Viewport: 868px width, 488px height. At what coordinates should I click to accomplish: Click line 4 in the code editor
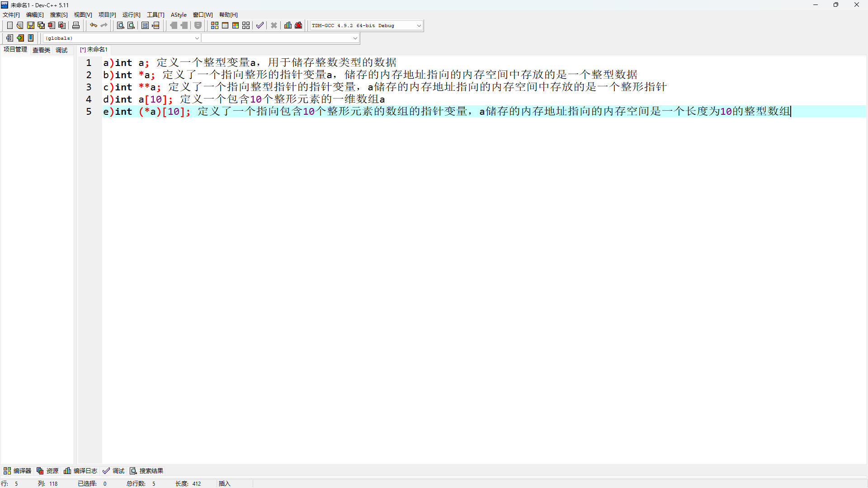pos(244,99)
